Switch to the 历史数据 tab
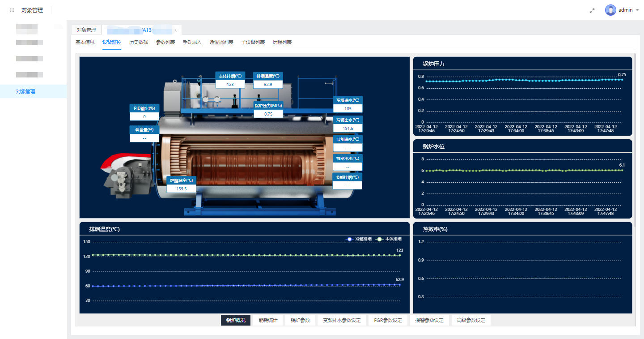644x339 pixels. [x=139, y=42]
